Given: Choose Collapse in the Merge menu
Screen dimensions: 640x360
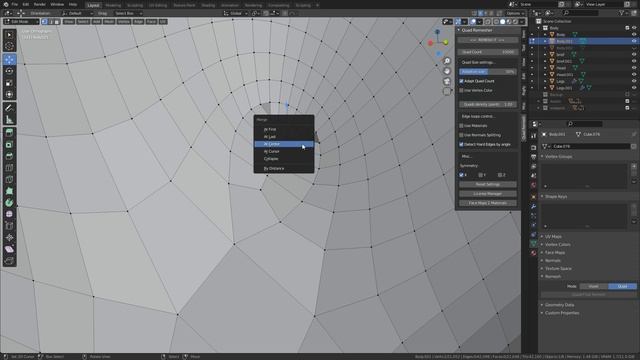Looking at the screenshot, I should tap(284, 159).
